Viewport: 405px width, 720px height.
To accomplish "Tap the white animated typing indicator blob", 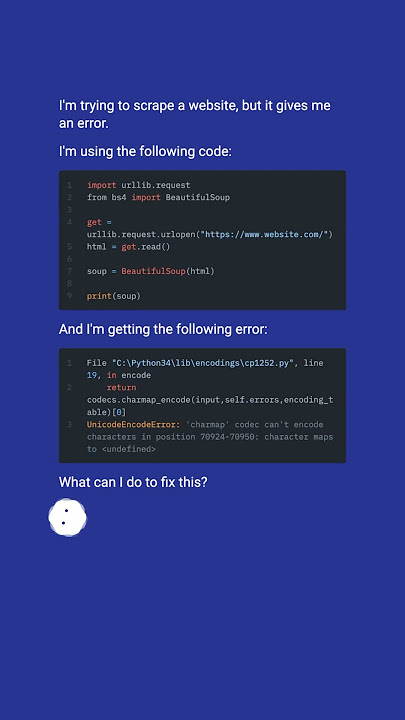I will click(x=68, y=517).
